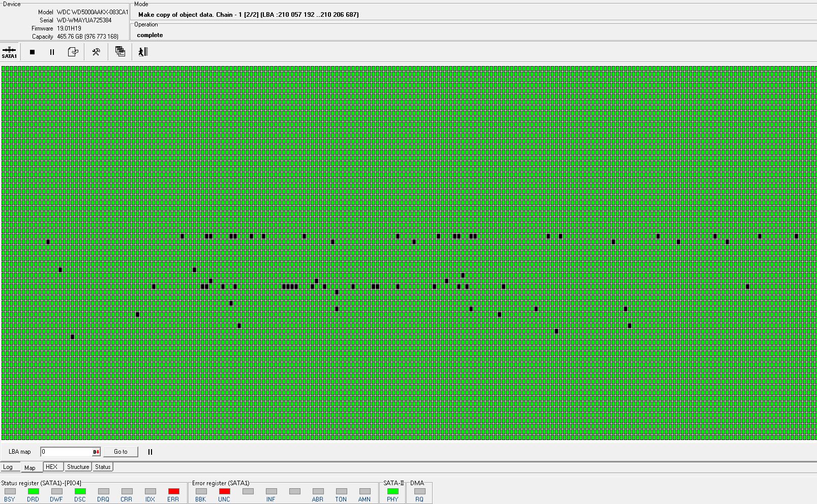Click the device model WDC WD5000AAKX-083CA1 text

(x=93, y=12)
